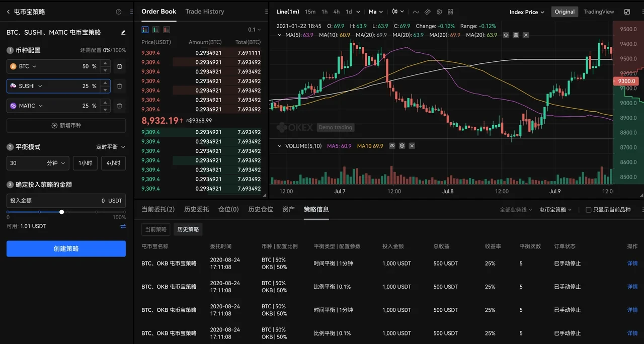Delete the BTC coin row with trash icon
The image size is (644, 344).
(x=119, y=66)
